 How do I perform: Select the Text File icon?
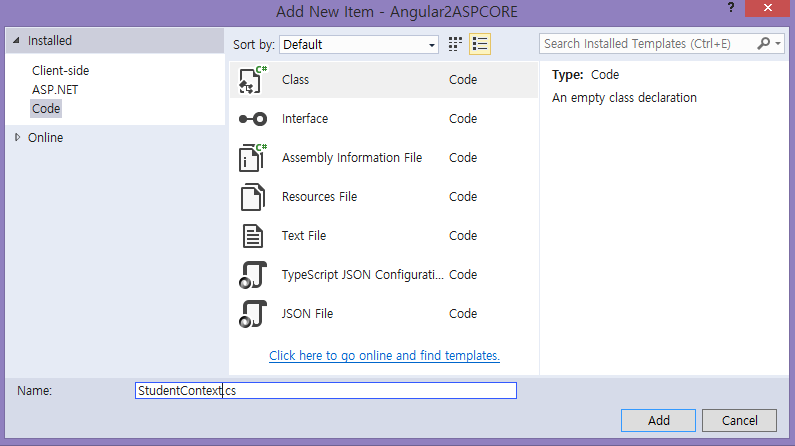[x=252, y=236]
